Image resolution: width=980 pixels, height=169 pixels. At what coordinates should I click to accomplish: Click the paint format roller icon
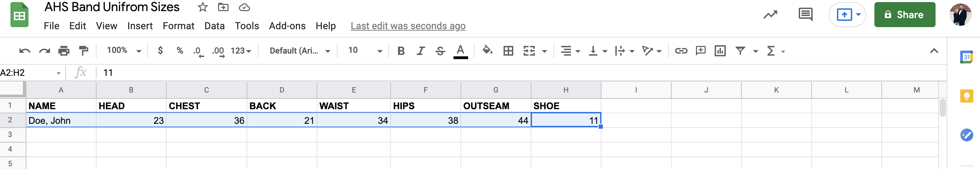click(x=83, y=51)
